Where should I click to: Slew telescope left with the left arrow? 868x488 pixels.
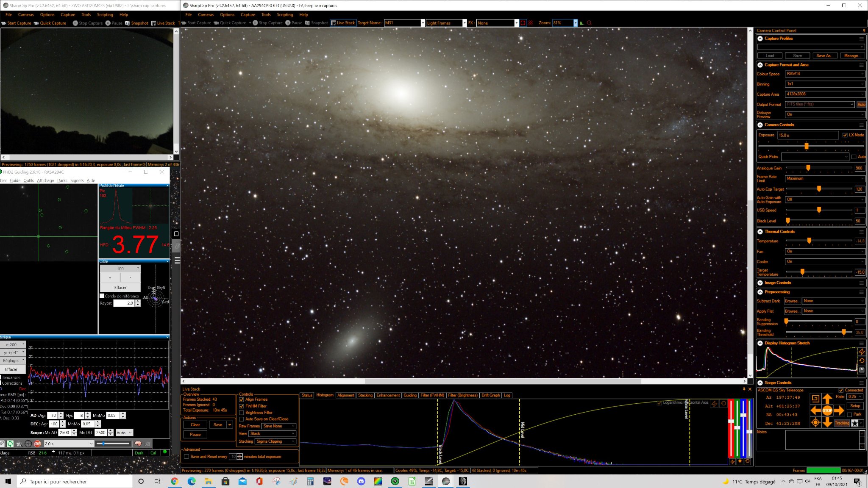tap(815, 410)
